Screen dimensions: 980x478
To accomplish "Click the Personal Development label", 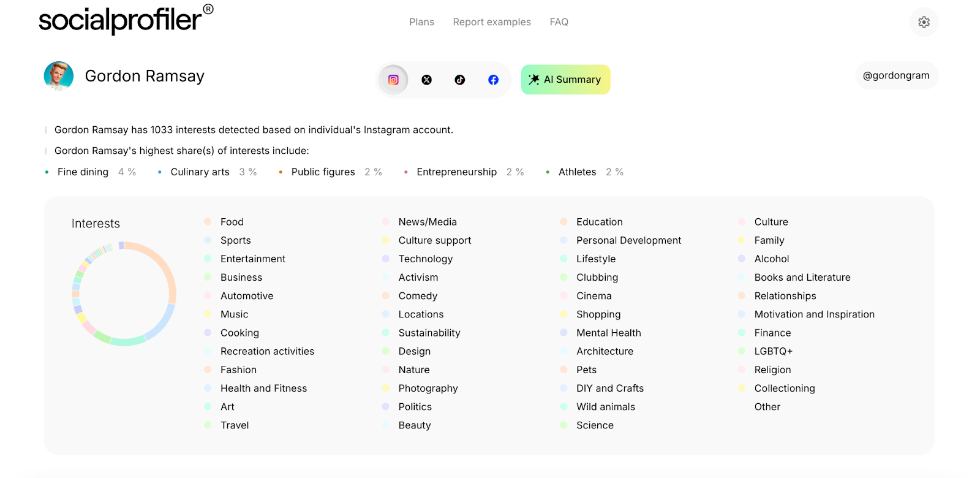I will (x=629, y=241).
